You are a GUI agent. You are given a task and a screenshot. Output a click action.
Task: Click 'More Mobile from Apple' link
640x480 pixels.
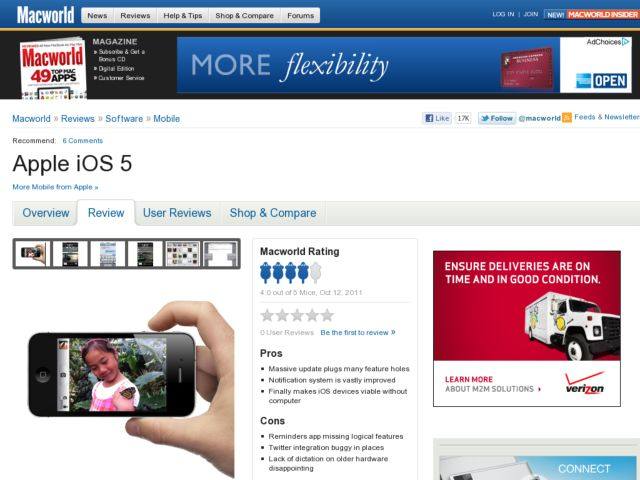[x=55, y=187]
